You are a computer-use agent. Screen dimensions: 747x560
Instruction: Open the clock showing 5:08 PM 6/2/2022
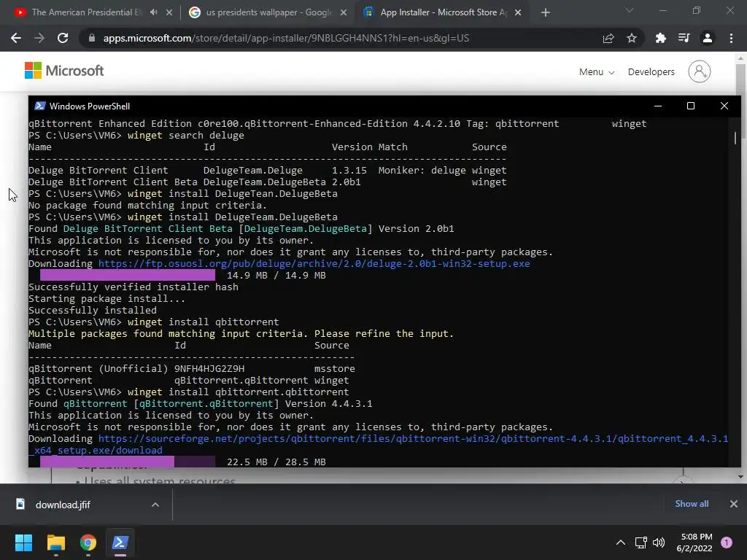tap(694, 542)
